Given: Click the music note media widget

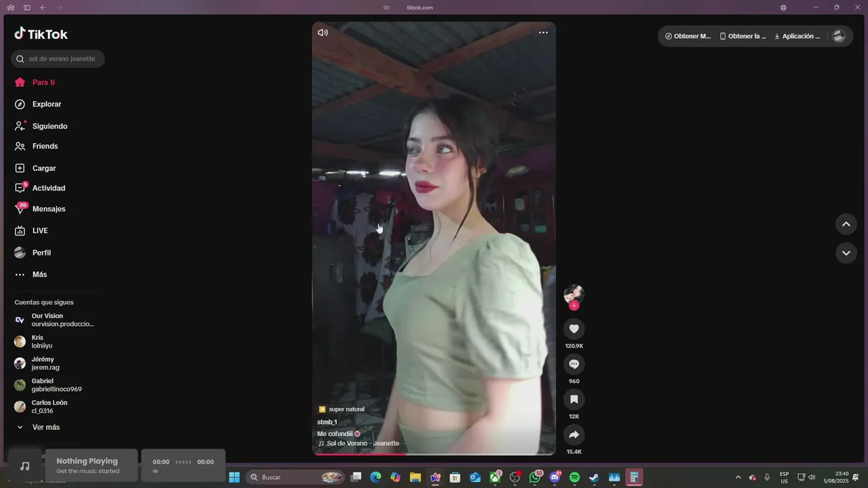Looking at the screenshot, I should (25, 466).
